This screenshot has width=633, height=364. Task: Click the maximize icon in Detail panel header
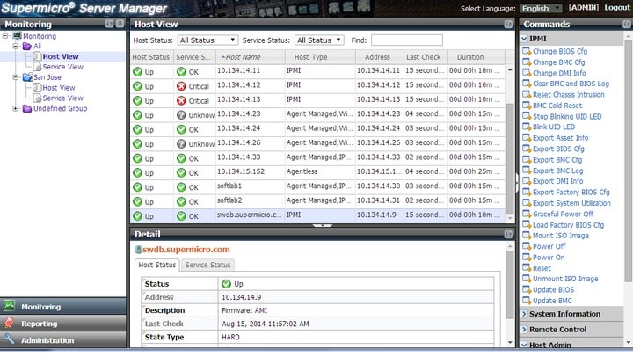tap(507, 235)
